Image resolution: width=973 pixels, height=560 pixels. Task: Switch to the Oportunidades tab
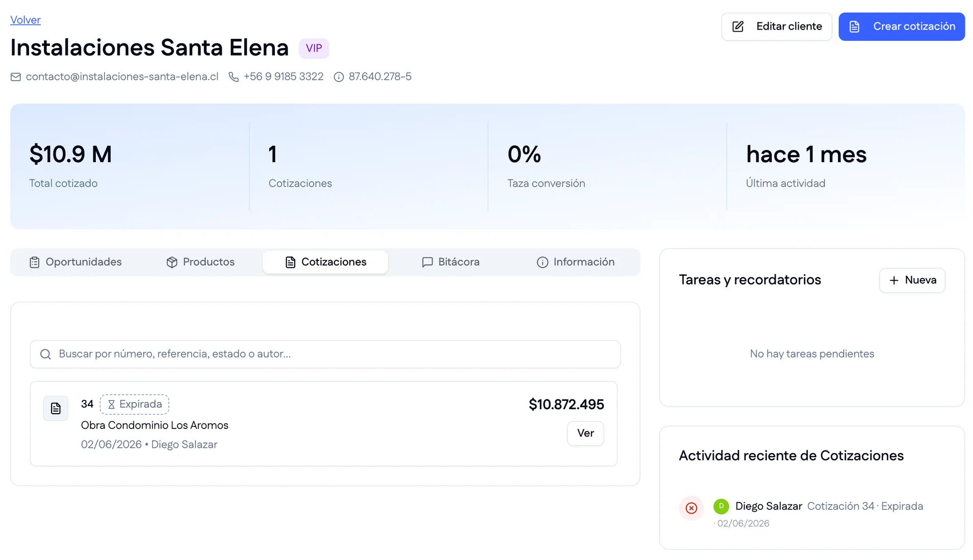[75, 262]
